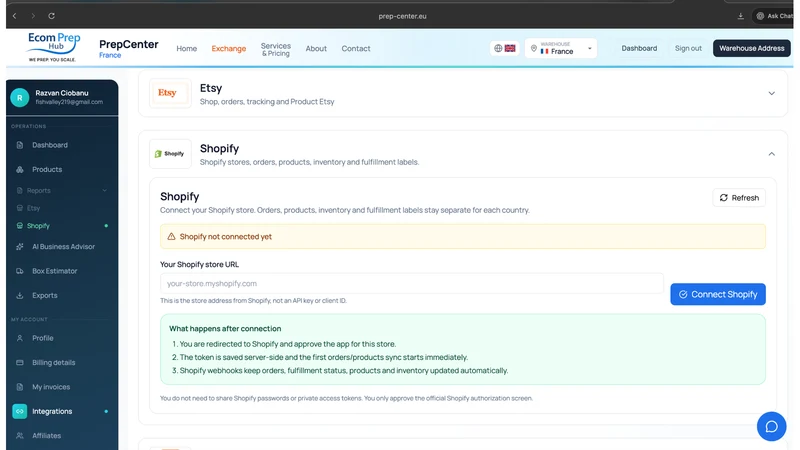Reload the page with browser refresh icon

52,16
